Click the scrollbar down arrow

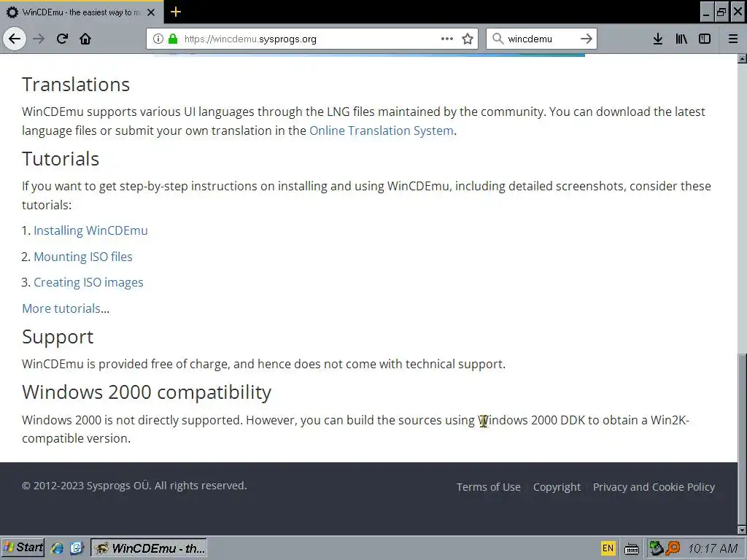742,529
